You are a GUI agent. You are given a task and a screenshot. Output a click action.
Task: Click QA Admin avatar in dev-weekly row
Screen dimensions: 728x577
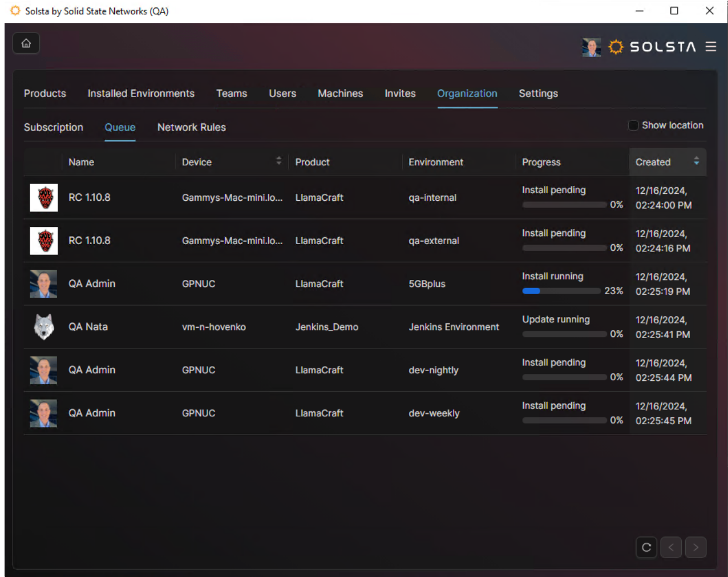[44, 413]
